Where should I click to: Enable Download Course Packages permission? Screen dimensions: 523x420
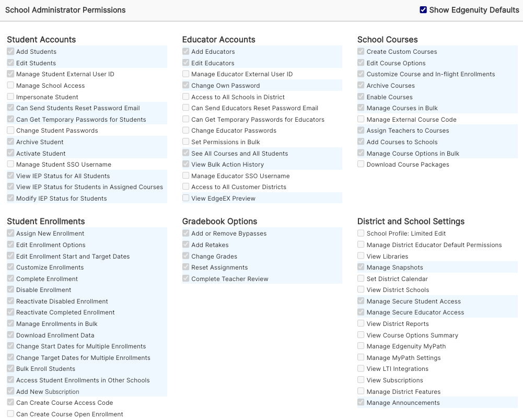coord(361,164)
